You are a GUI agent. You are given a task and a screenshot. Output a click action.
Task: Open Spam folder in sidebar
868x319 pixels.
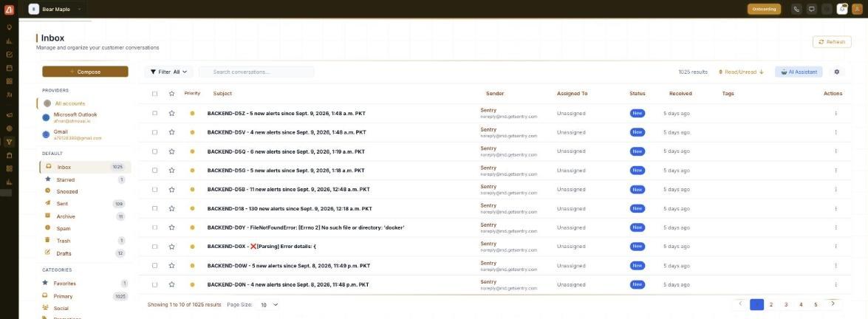pyautogui.click(x=83, y=229)
